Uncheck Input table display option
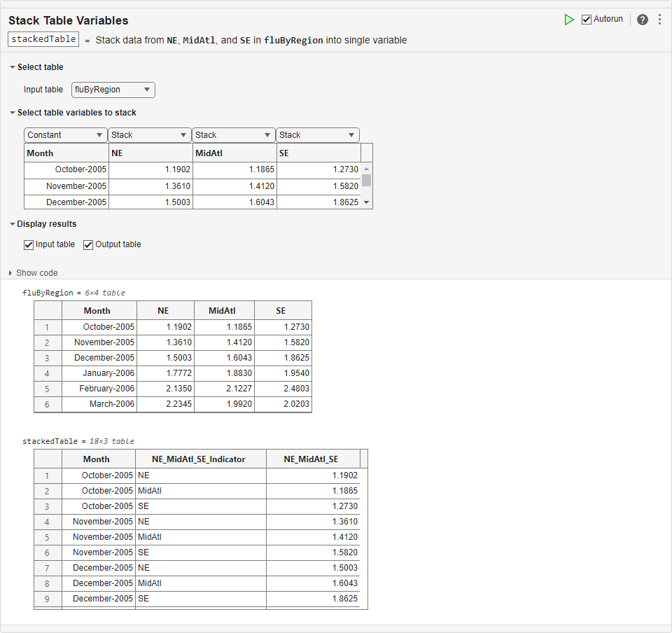The height and width of the screenshot is (633, 672). point(29,244)
